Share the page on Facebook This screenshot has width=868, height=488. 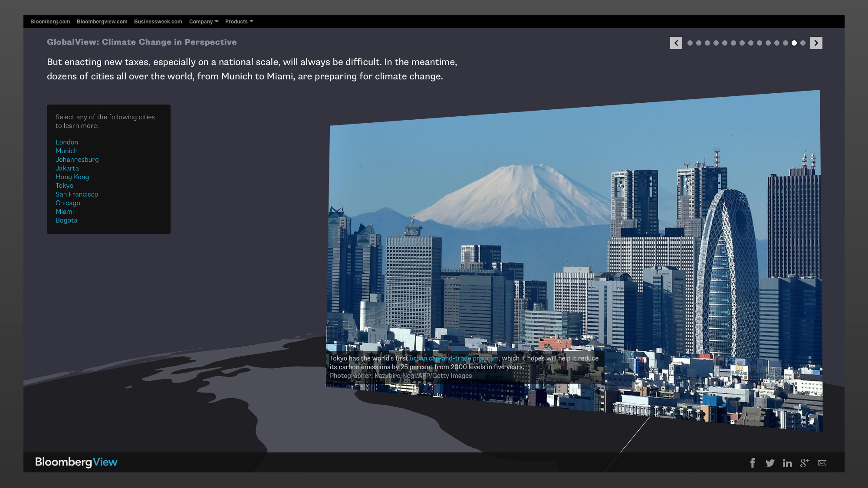(x=753, y=463)
